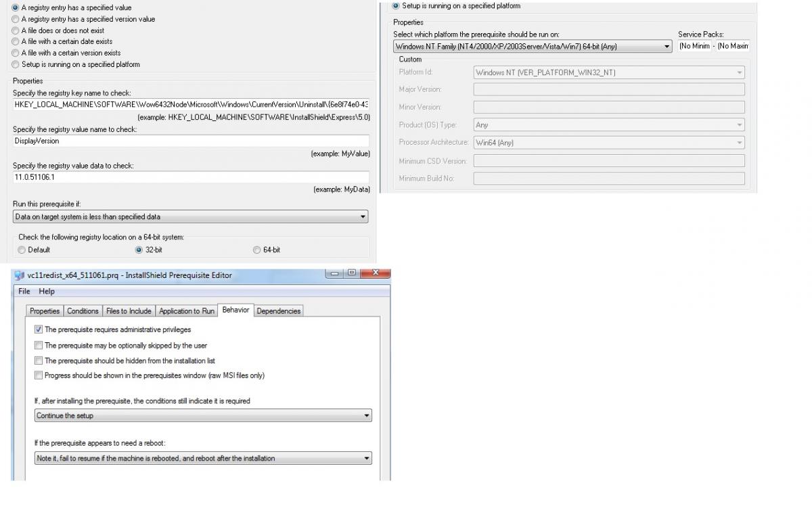The height and width of the screenshot is (531, 812).
Task: Select 'A file does or does not exist'
Action: tap(16, 30)
